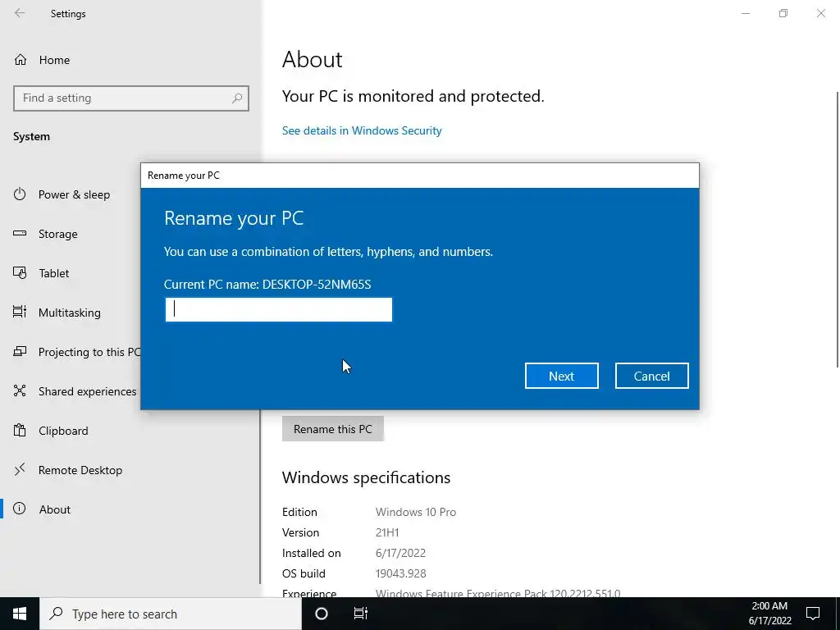Viewport: 840px width, 630px height.
Task: Close the Settings window
Action: (x=820, y=13)
